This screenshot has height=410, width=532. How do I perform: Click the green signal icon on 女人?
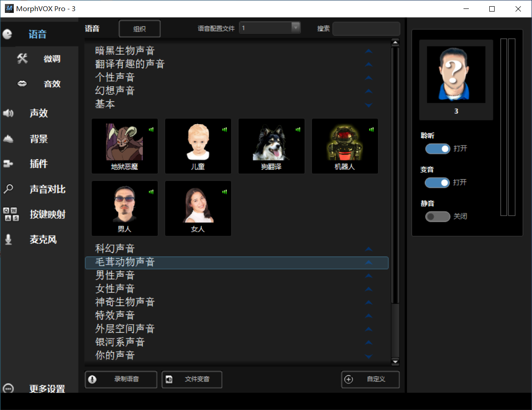click(x=224, y=192)
